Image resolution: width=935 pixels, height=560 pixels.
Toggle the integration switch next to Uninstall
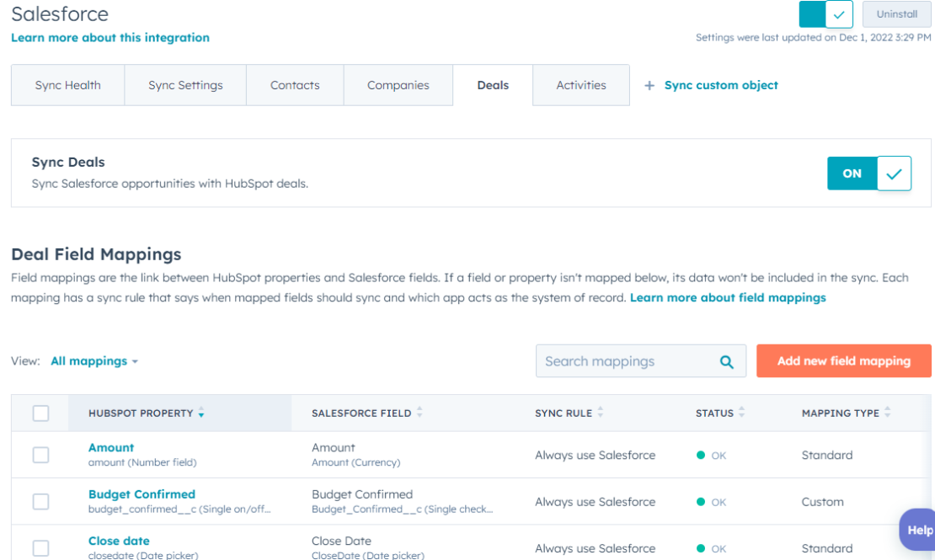(825, 14)
